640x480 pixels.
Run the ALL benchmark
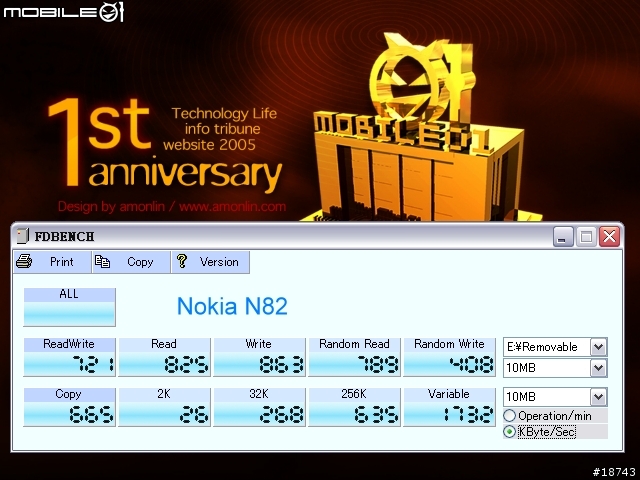(x=69, y=307)
